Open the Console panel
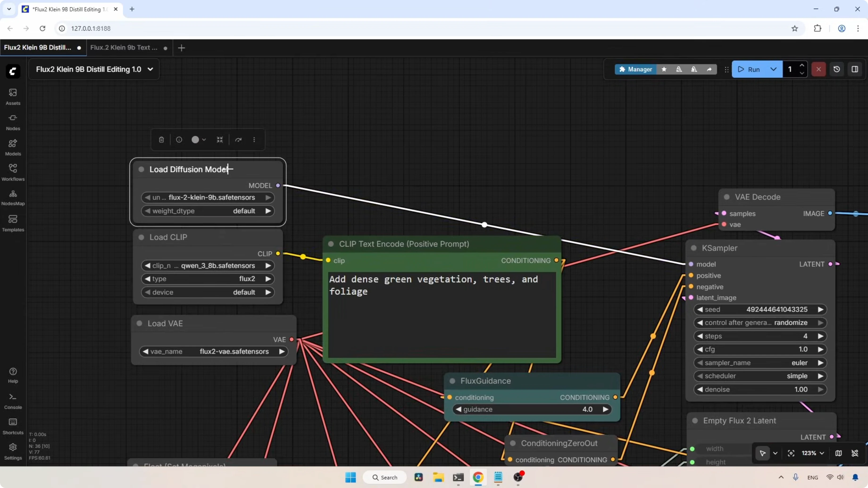The height and width of the screenshot is (488, 868). 13,401
